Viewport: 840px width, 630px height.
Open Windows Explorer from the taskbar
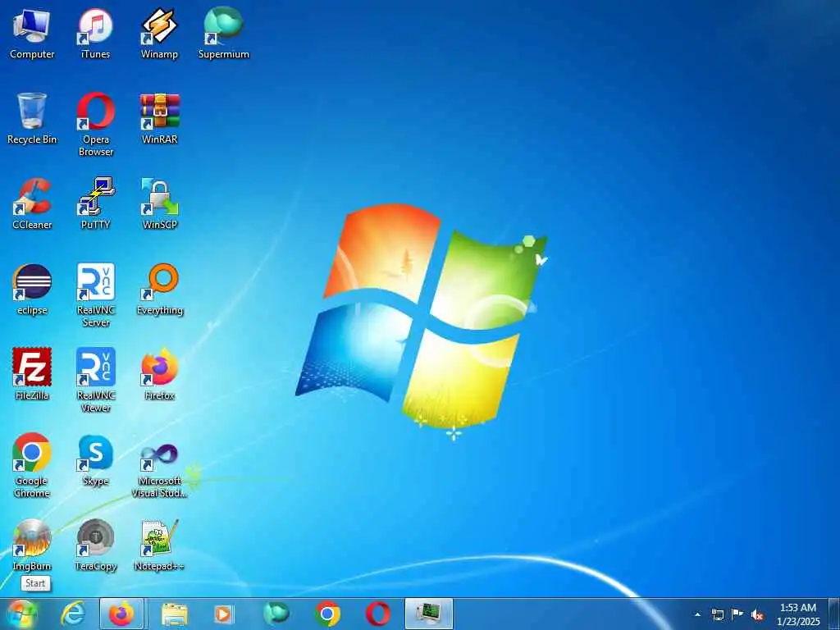coord(174,614)
